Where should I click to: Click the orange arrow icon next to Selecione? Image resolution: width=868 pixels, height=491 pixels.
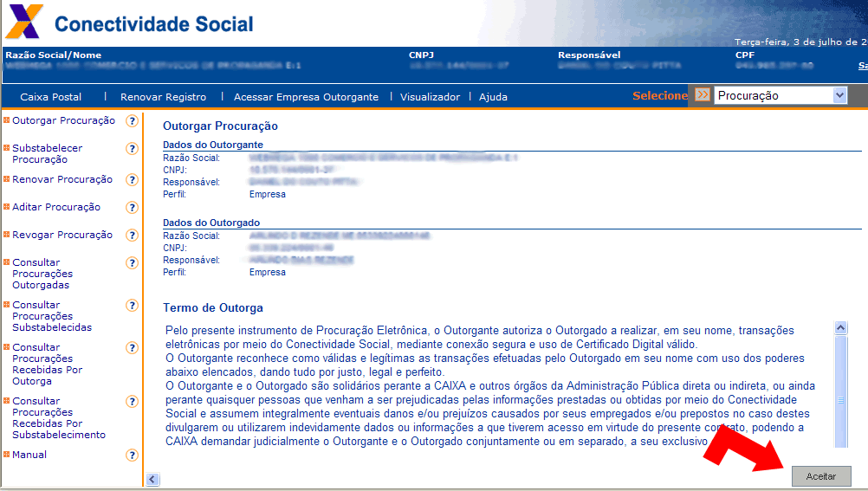[x=702, y=94]
